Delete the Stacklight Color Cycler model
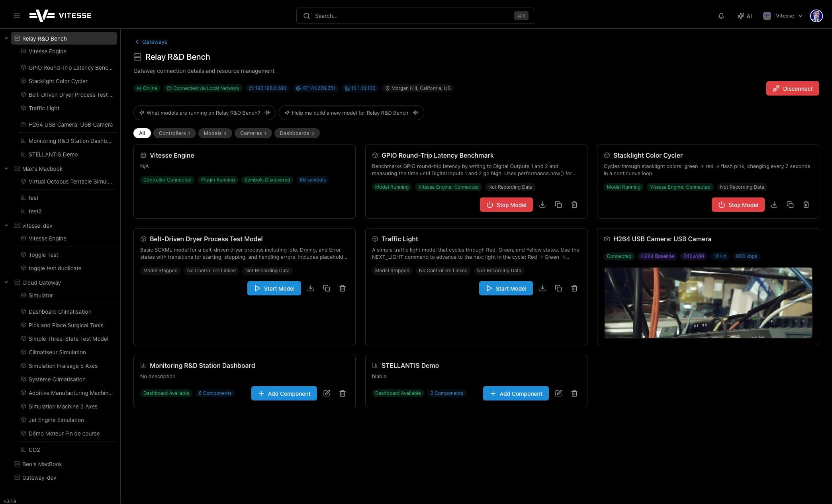 [x=806, y=205]
